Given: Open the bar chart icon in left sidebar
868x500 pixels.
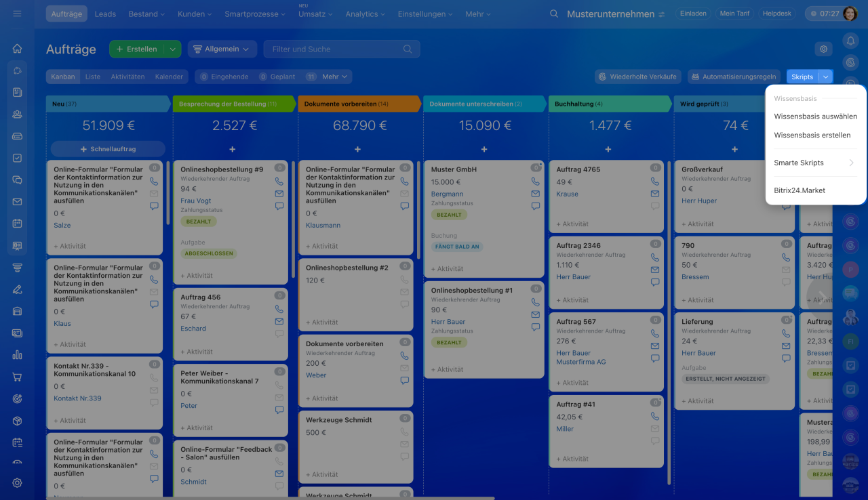Looking at the screenshot, I should pos(17,355).
